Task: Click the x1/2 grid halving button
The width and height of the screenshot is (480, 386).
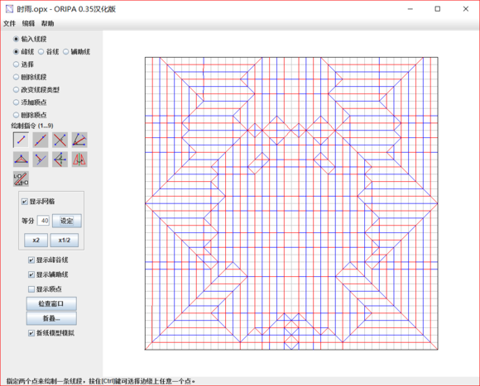Action: [x=64, y=240]
